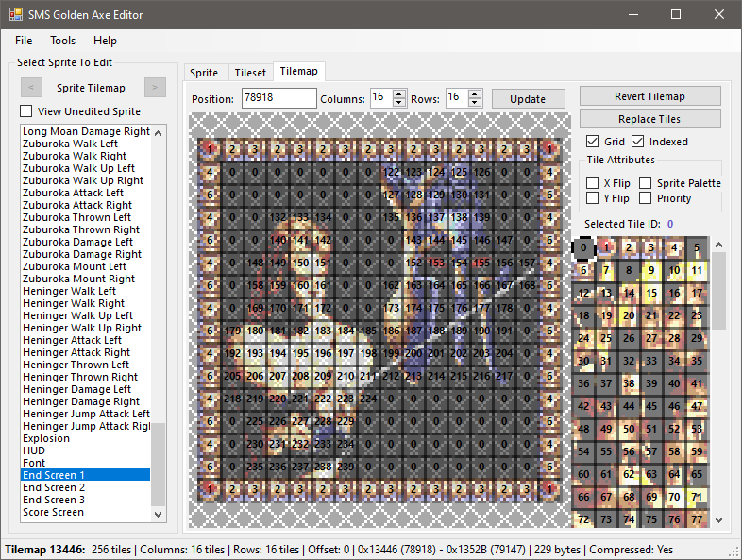Select tile 47 in the tile palette

pos(697,406)
